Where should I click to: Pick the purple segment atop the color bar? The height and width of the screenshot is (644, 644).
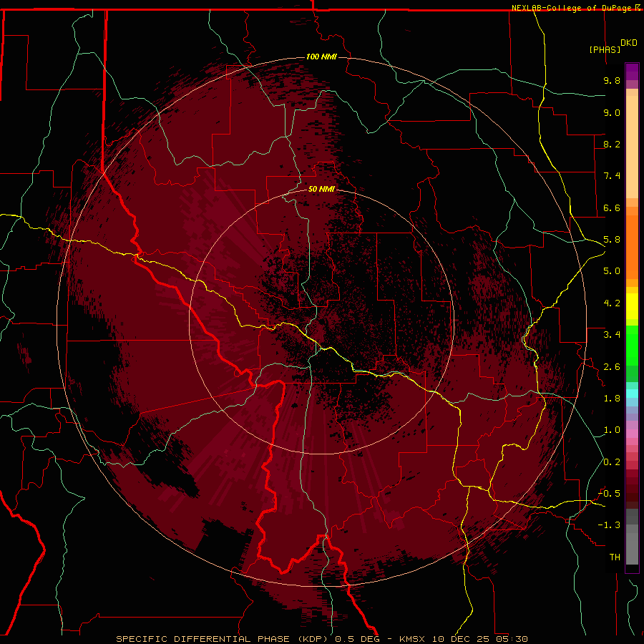click(x=632, y=72)
